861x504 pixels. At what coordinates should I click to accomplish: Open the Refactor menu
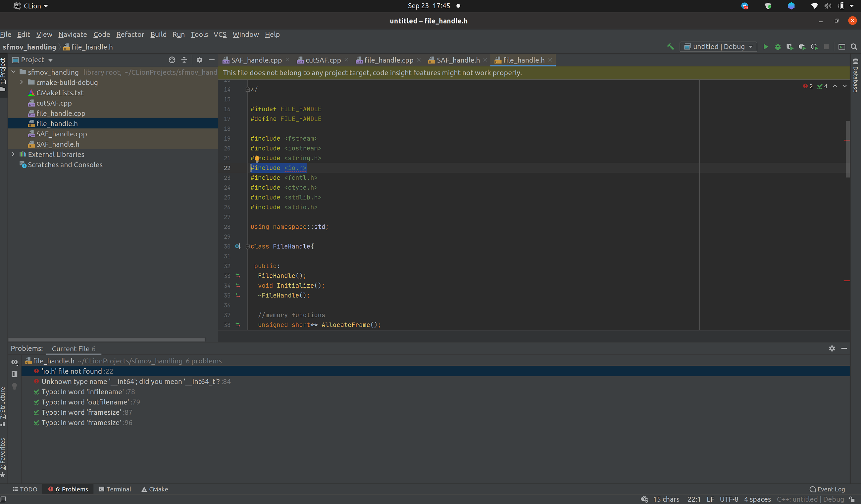[130, 34]
